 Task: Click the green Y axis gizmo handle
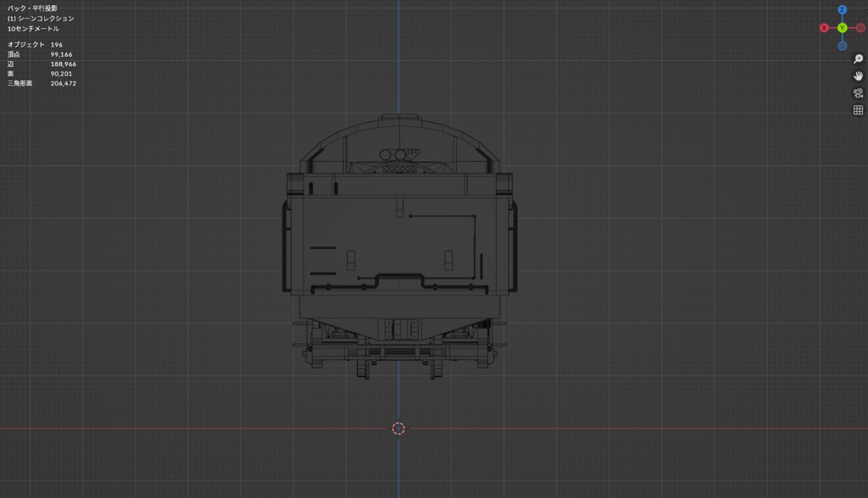(842, 28)
